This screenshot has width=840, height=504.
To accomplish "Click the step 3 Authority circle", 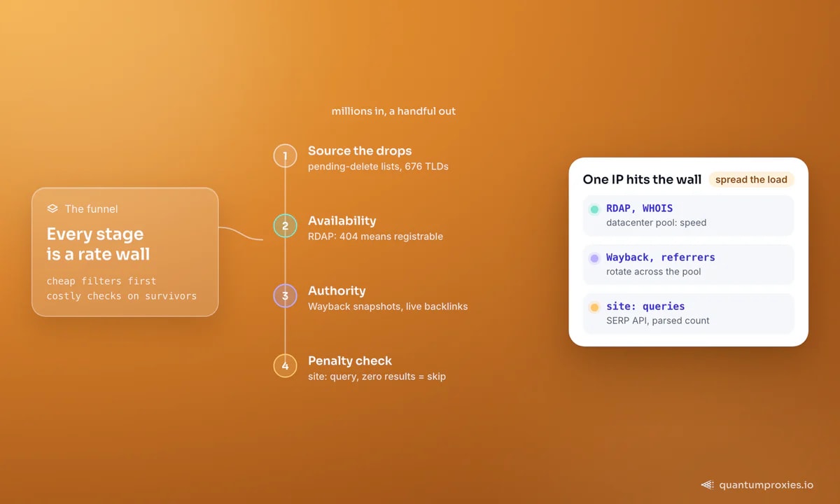I will click(x=285, y=295).
